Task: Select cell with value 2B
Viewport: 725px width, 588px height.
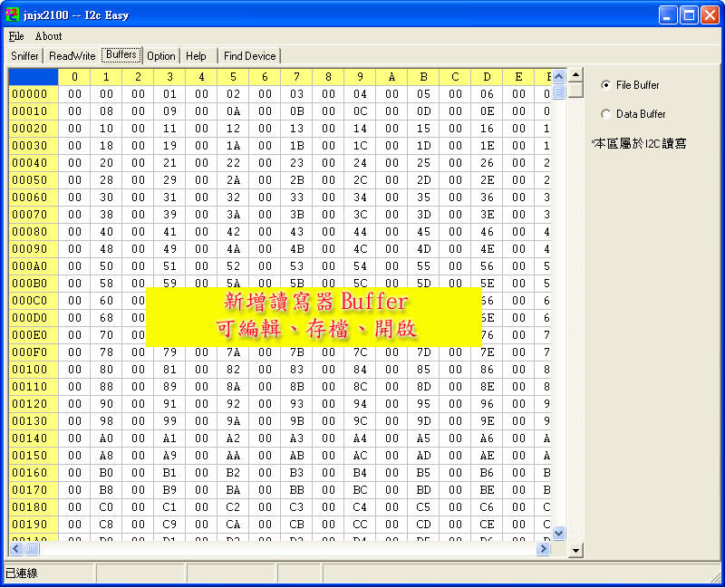Action: tap(296, 179)
